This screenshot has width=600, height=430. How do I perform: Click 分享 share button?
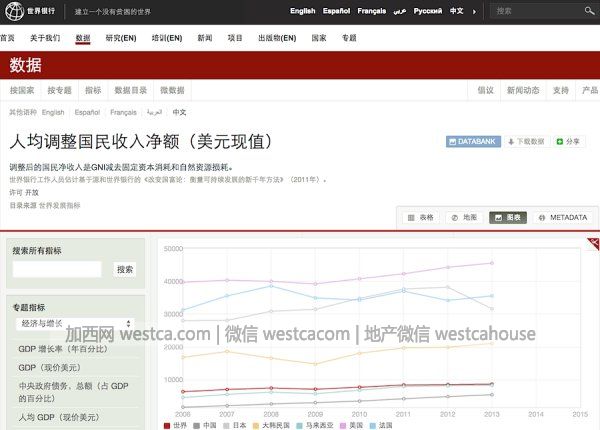[x=568, y=142]
